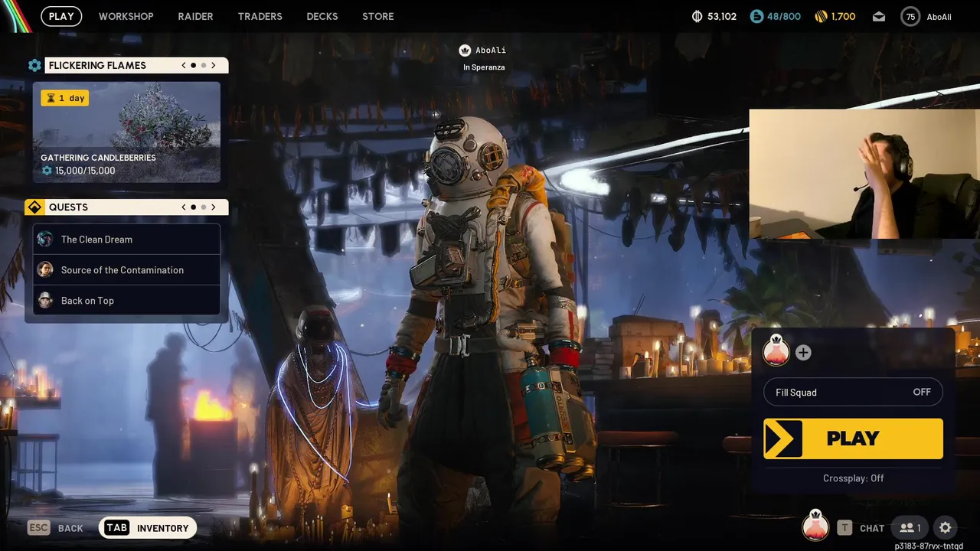Click the crown icon above the character
Screen dimensions: 980x551
(x=465, y=51)
